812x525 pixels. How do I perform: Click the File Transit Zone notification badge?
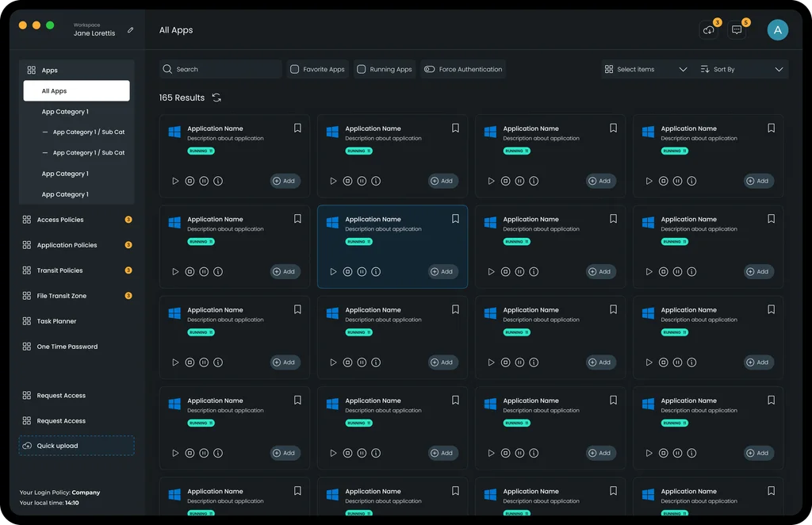pyautogui.click(x=128, y=296)
